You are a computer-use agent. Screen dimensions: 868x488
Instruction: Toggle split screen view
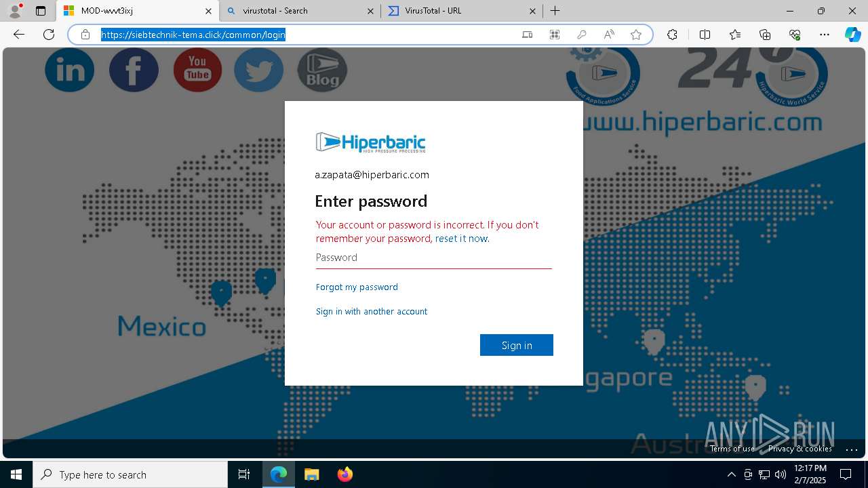click(x=705, y=35)
